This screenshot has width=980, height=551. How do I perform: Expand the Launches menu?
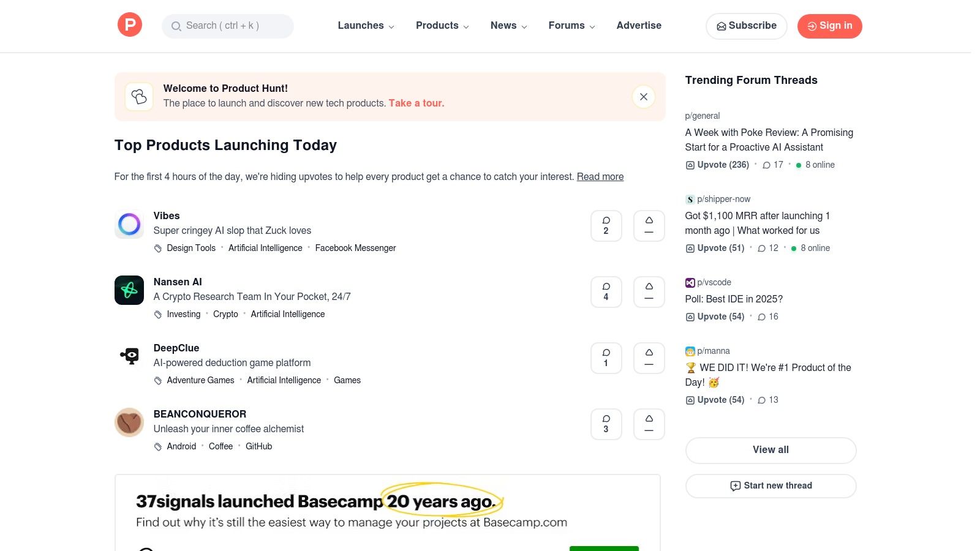coord(366,26)
